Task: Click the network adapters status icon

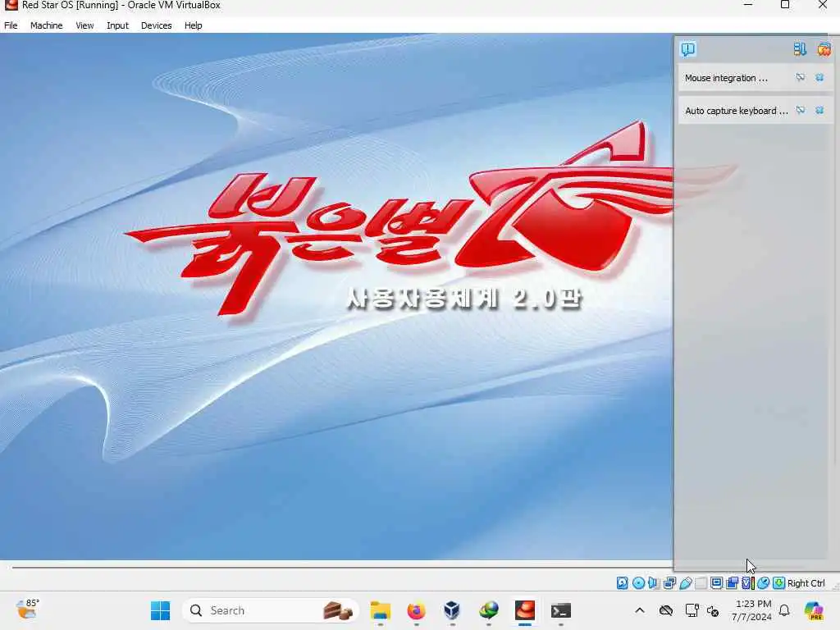Action: pos(669,583)
